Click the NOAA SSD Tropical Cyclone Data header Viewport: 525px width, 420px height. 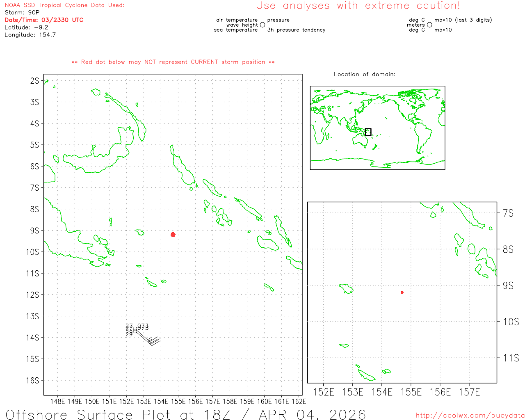coord(64,5)
